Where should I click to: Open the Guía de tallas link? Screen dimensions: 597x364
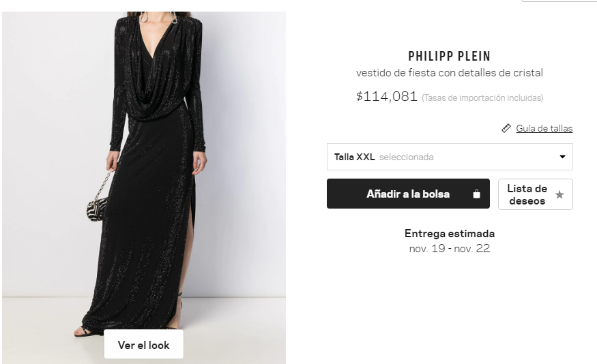point(544,128)
